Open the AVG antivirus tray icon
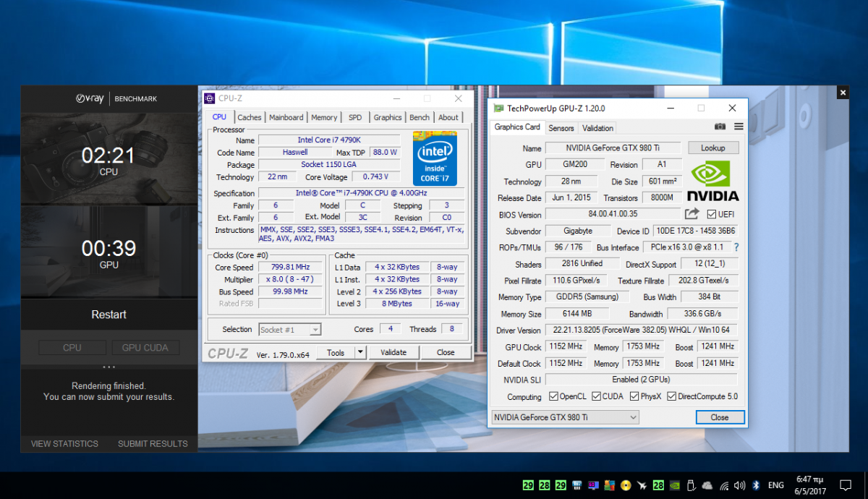Viewport: 868px width, 499px height. pos(609,485)
